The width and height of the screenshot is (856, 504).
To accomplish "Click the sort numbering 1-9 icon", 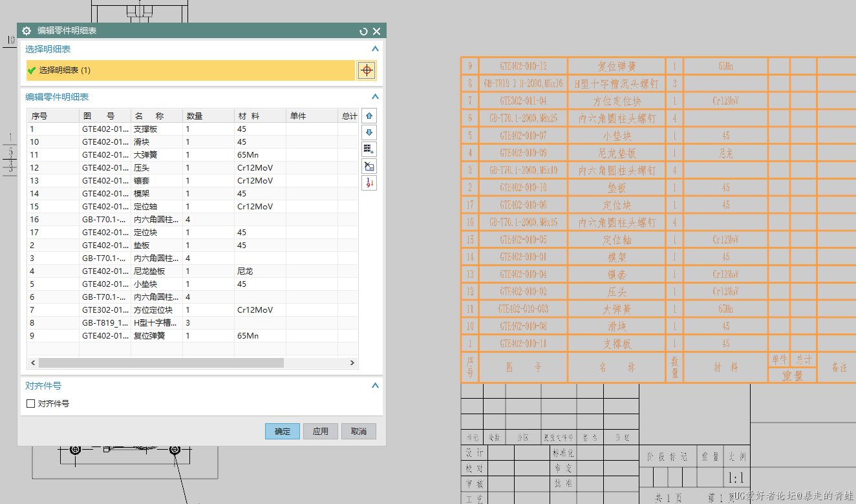I will (x=369, y=183).
